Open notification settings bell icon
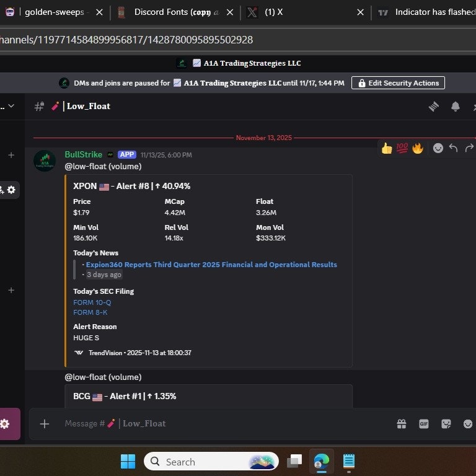The height and width of the screenshot is (476, 476). (x=455, y=107)
